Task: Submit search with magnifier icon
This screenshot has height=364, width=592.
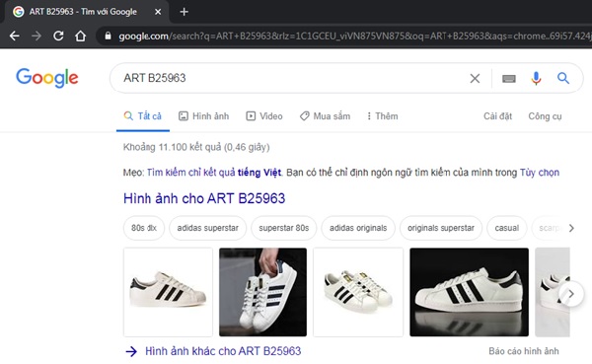Action: click(563, 78)
